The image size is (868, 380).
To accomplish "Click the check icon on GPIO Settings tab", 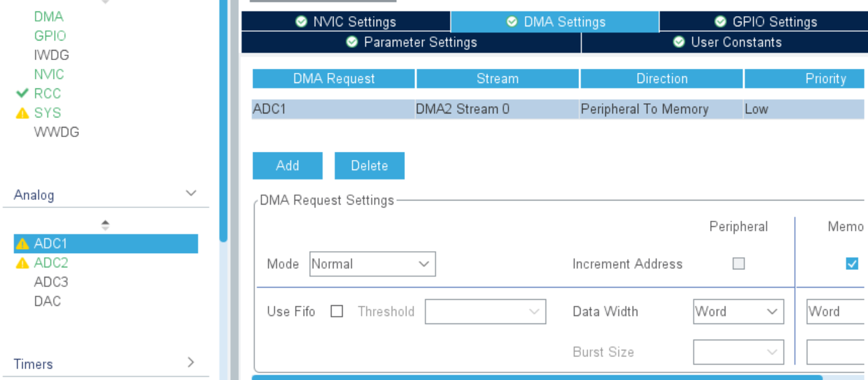I will coord(721,22).
